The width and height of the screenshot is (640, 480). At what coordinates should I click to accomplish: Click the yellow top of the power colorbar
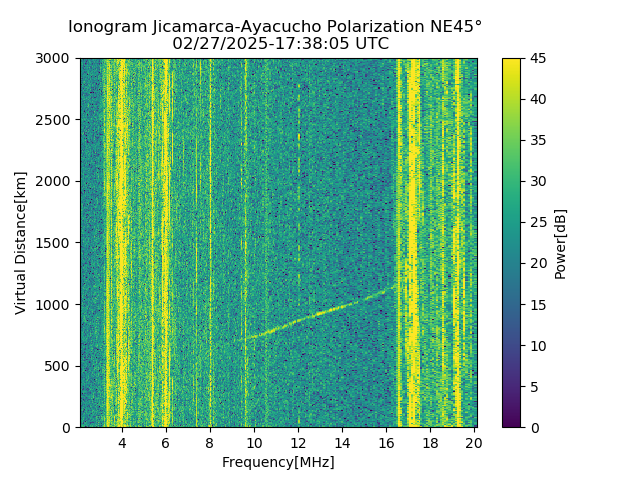tap(511, 65)
